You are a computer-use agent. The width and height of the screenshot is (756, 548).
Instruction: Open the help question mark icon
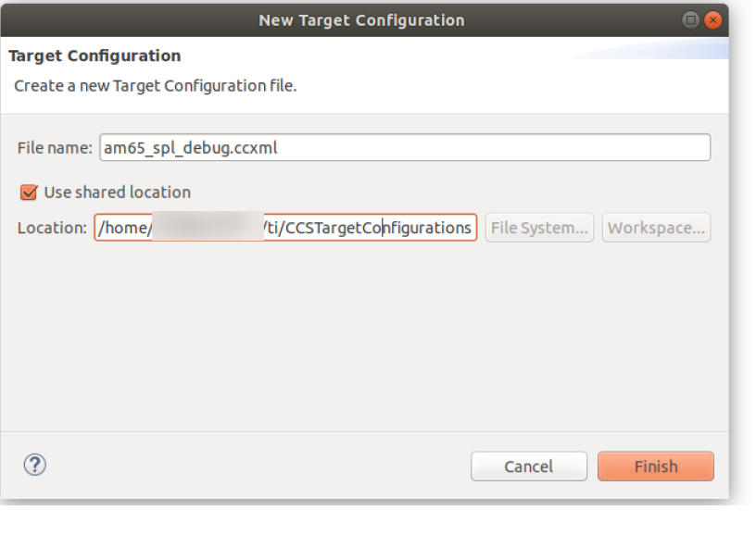34,465
